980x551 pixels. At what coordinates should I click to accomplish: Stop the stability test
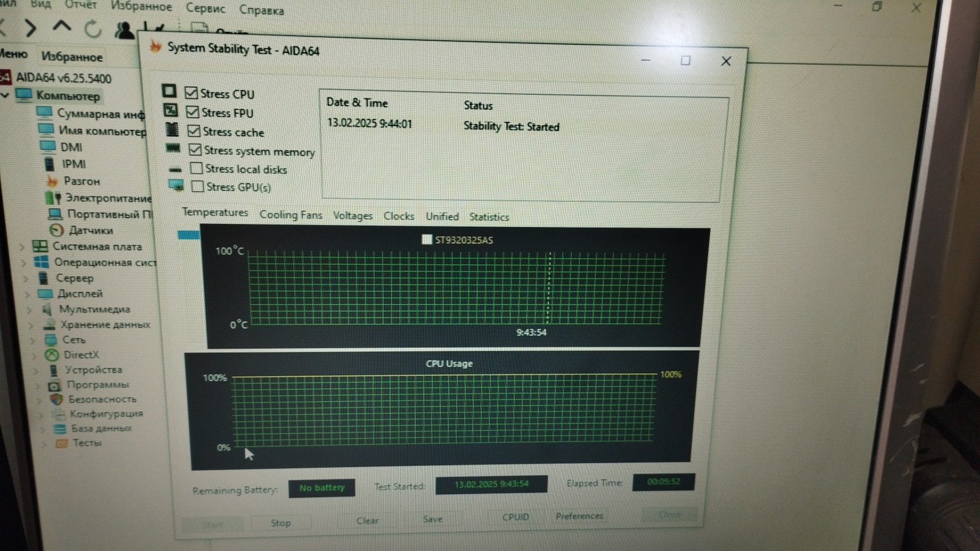point(281,523)
